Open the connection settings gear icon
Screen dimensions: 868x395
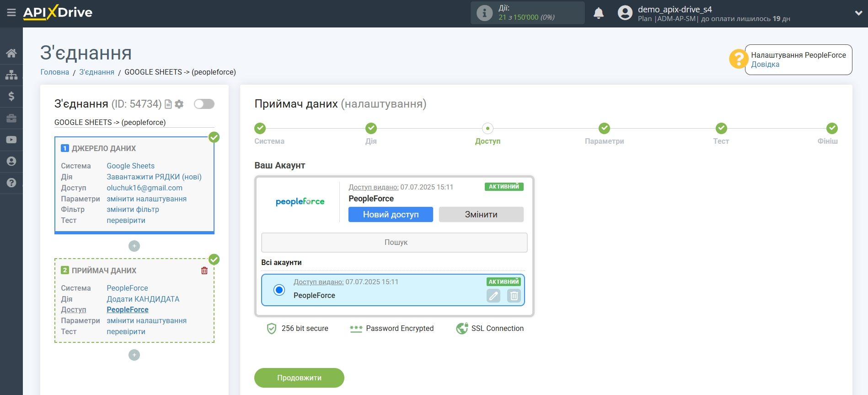179,104
